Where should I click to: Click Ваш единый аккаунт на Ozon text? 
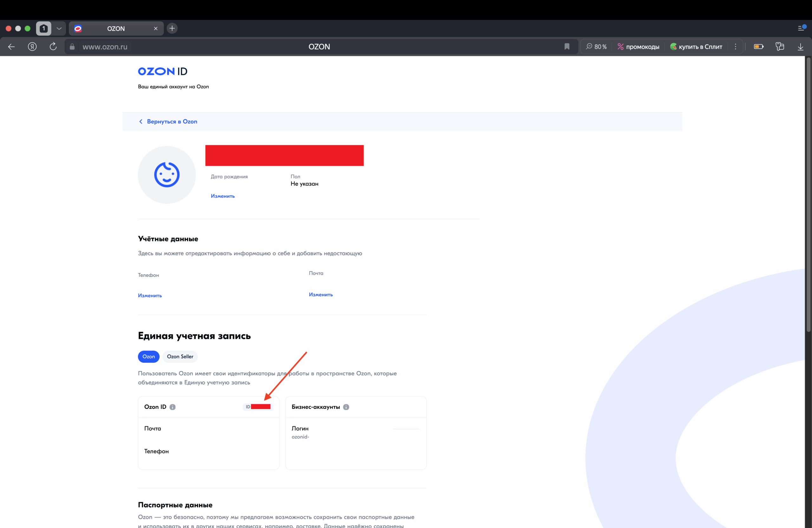(173, 87)
